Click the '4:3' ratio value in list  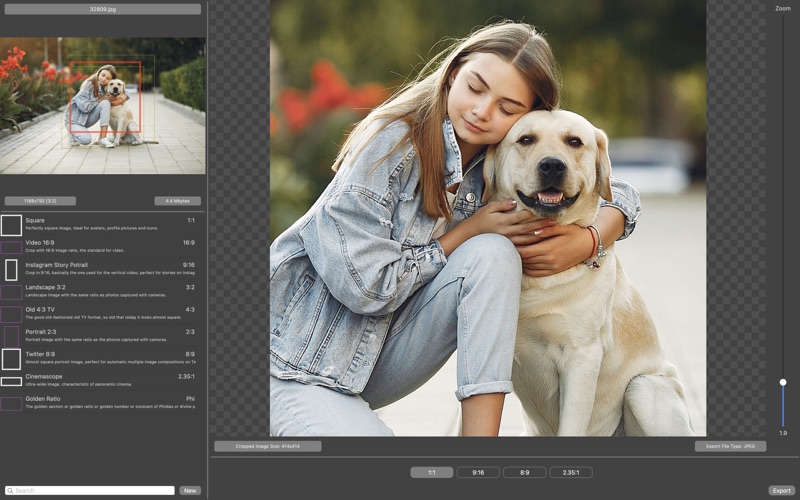(190, 310)
